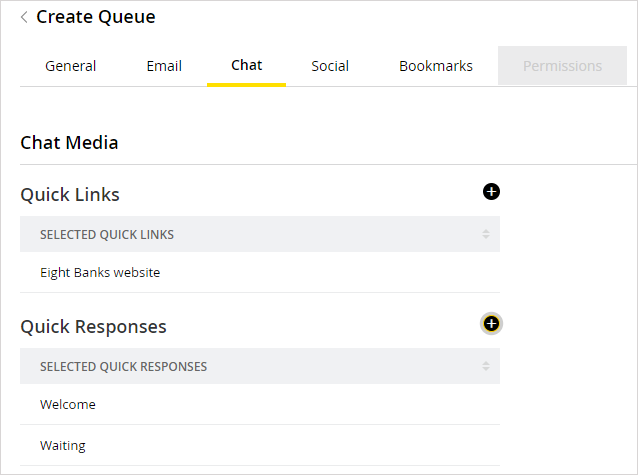Image resolution: width=638 pixels, height=475 pixels.
Task: Click the Chat Media heading
Action: pos(69,143)
